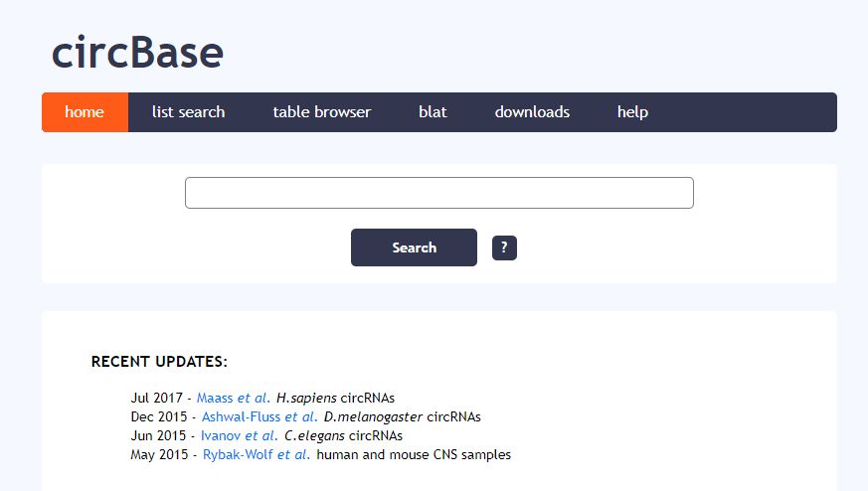868x491 pixels.
Task: Go to the home tab
Action: [x=85, y=112]
